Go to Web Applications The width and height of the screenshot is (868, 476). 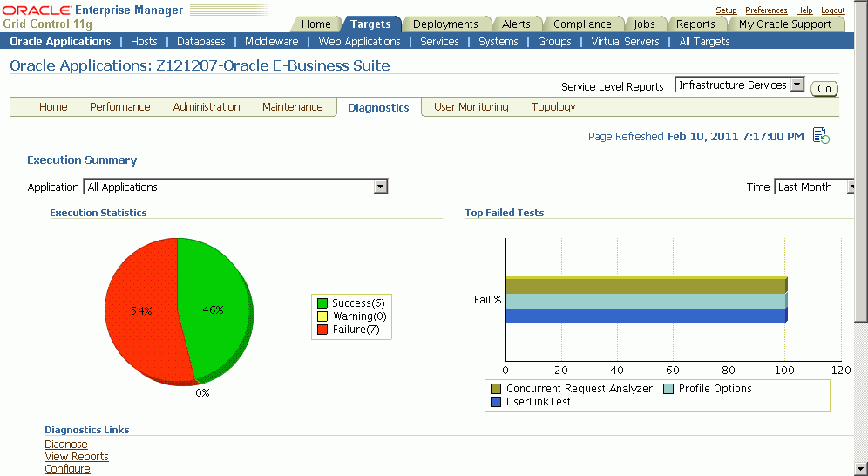coord(359,42)
